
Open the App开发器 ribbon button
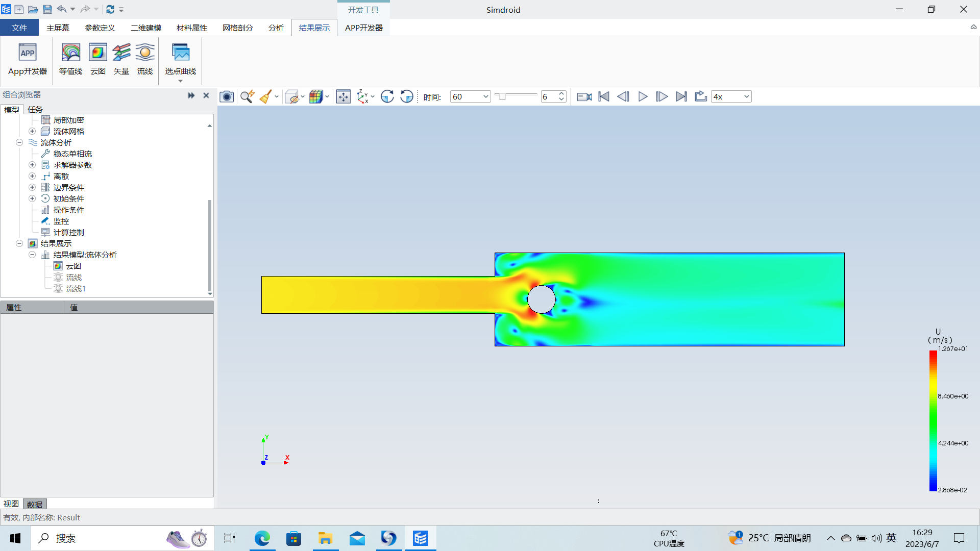(28, 60)
